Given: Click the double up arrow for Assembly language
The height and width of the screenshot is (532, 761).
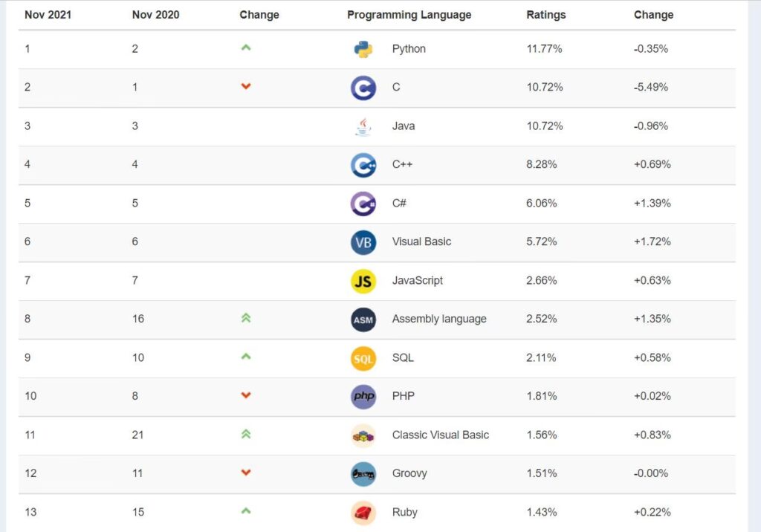Looking at the screenshot, I should click(246, 318).
